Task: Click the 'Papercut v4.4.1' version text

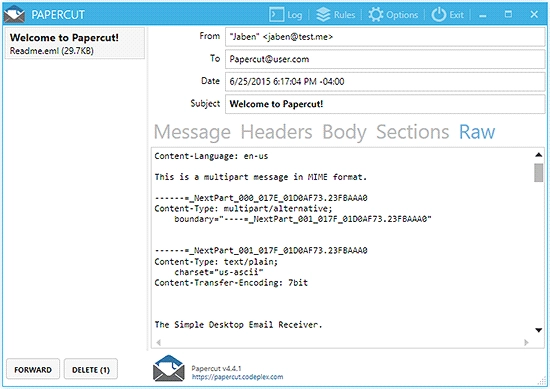Action: pyautogui.click(x=216, y=368)
